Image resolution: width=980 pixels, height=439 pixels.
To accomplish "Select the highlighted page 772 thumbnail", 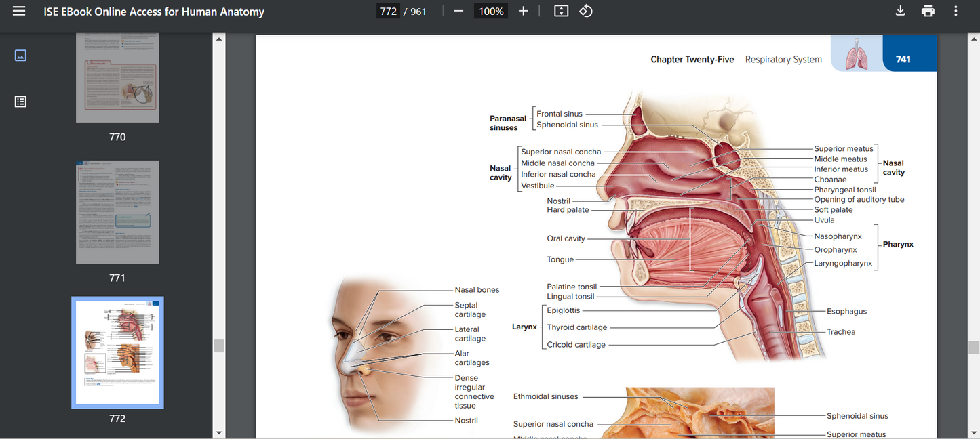I will click(117, 352).
